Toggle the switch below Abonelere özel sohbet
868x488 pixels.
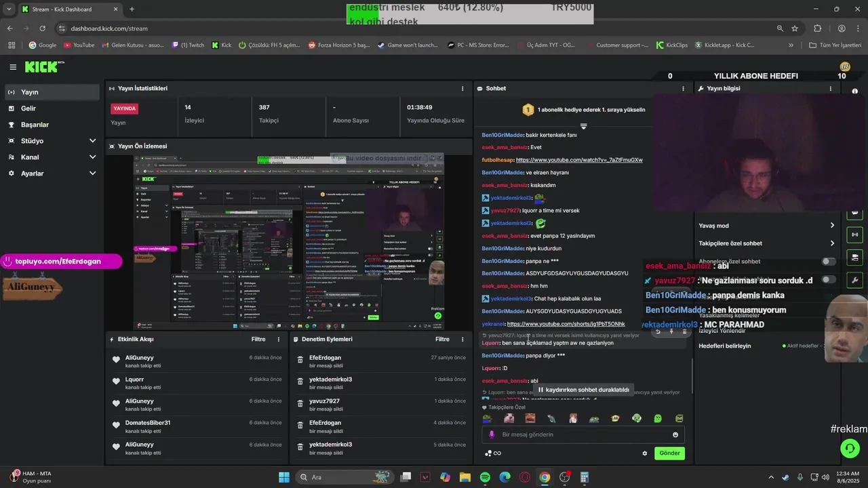click(828, 279)
